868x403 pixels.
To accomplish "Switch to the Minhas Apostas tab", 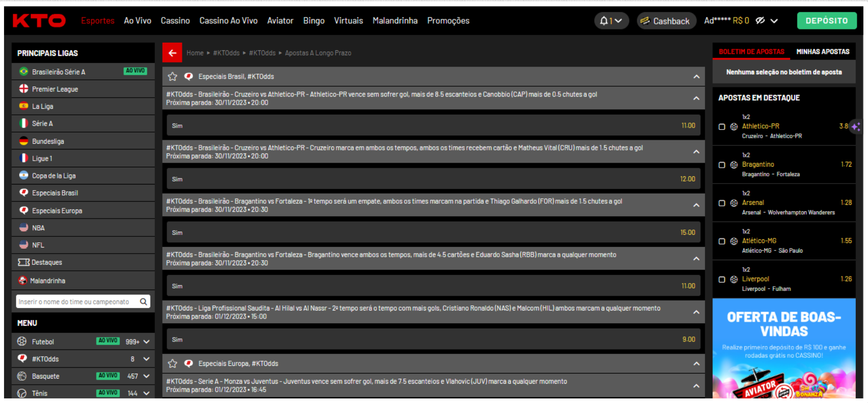I will tap(823, 52).
